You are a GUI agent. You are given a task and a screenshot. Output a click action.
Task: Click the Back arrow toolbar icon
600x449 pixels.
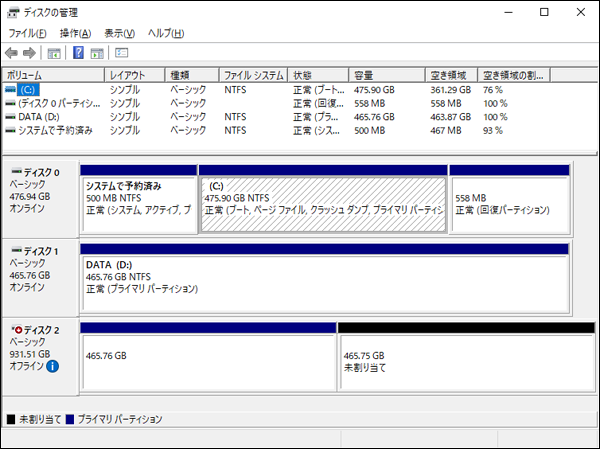coord(11,52)
